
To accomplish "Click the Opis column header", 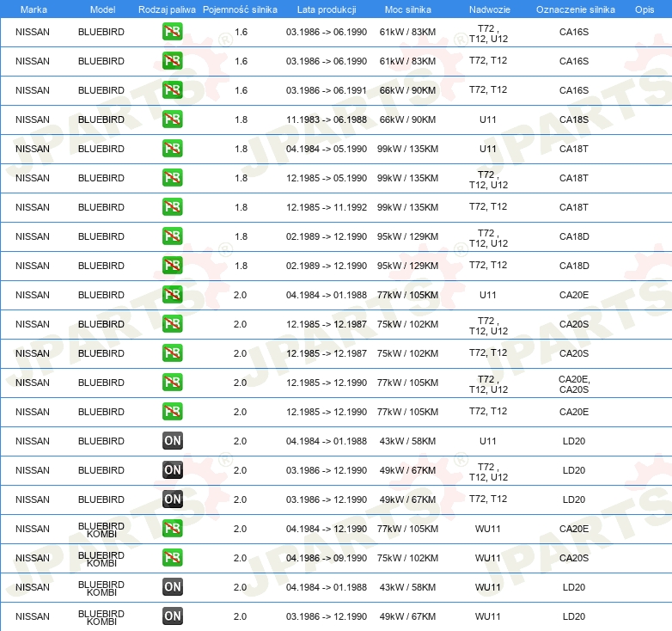I will pyautogui.click(x=645, y=9).
